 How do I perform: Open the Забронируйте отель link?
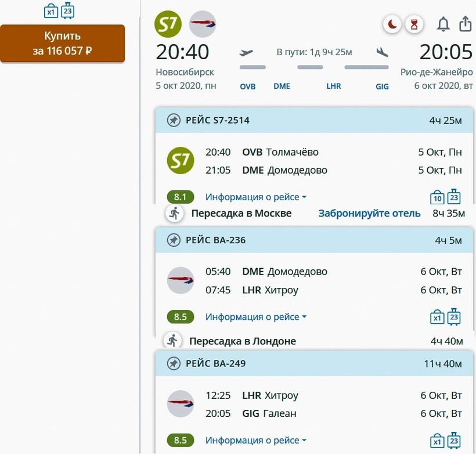[369, 213]
